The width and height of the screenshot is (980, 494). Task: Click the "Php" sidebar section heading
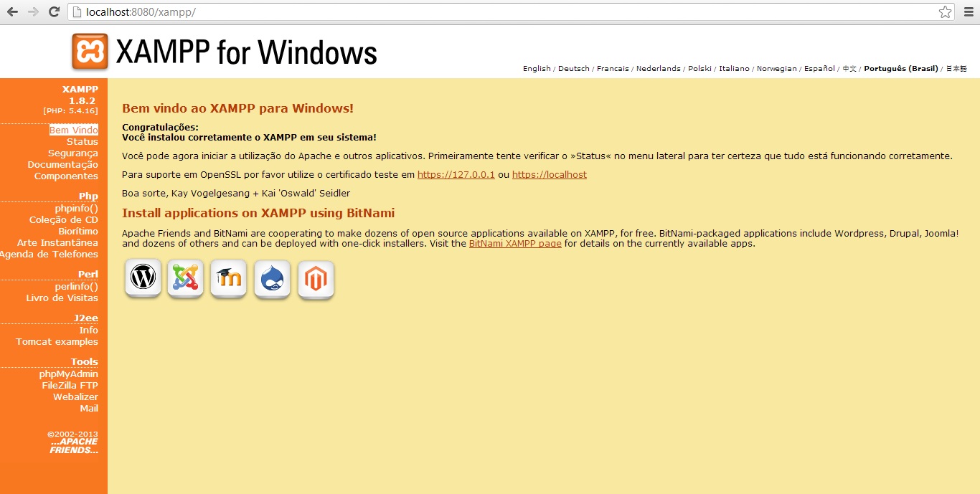point(88,196)
